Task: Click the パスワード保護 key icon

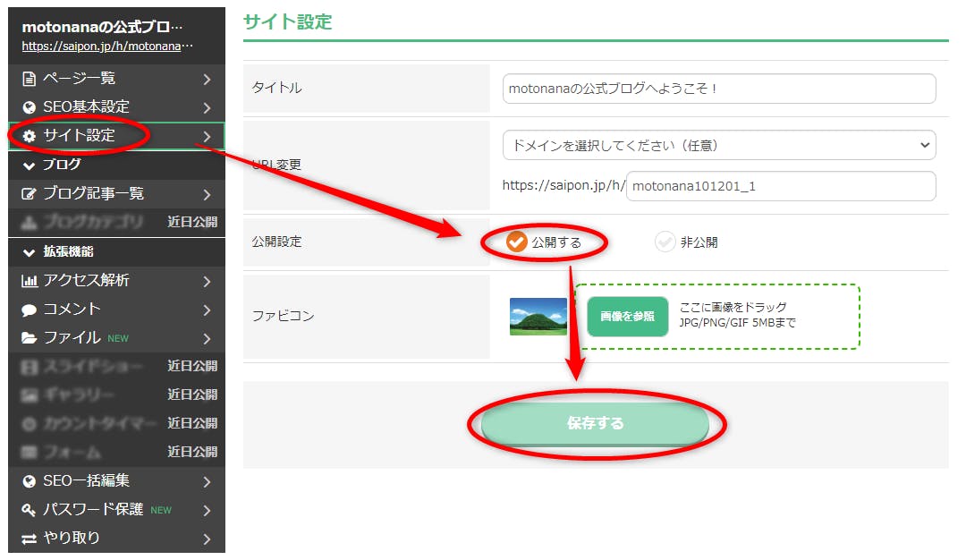Action: 29,510
